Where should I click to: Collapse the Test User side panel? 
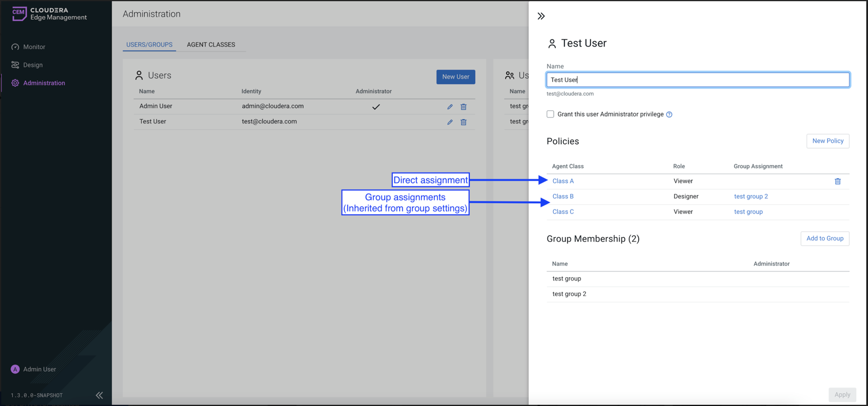[x=541, y=16]
